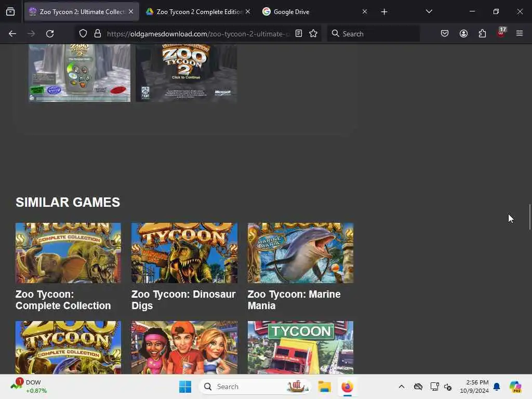Click second-row Zoo Tycoon Complete Collection cover
The width and height of the screenshot is (532, 399).
[68, 348]
